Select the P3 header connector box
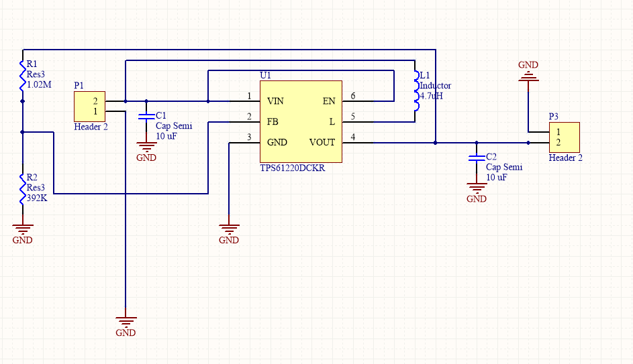The height and width of the screenshot is (364, 633). pyautogui.click(x=565, y=137)
